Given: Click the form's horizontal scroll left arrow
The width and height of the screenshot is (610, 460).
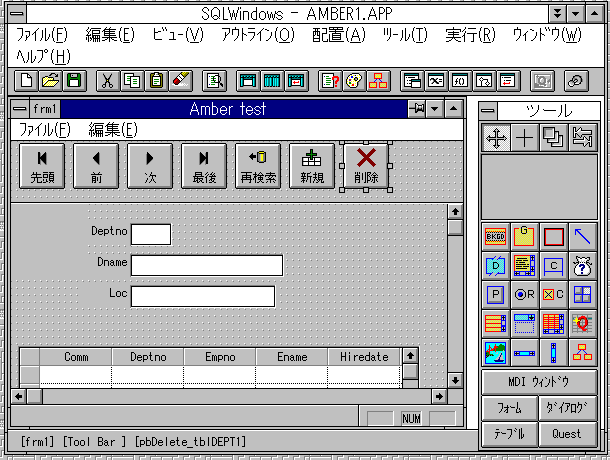Looking at the screenshot, I should click(19, 397).
